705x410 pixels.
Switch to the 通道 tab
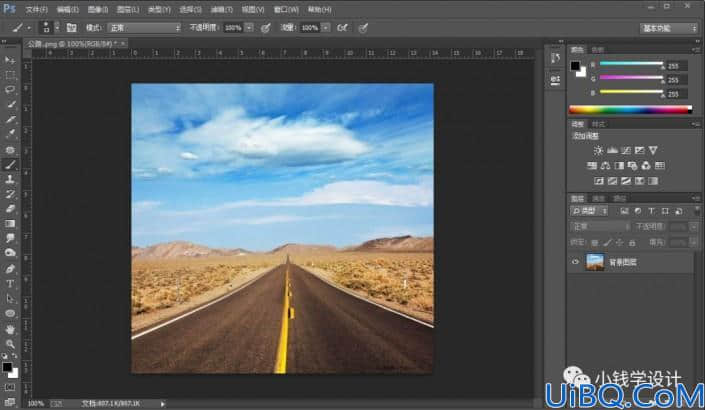pos(598,198)
